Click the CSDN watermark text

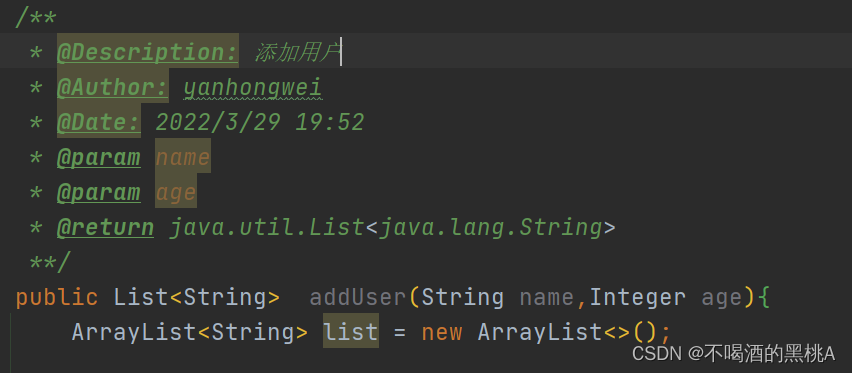[734, 354]
